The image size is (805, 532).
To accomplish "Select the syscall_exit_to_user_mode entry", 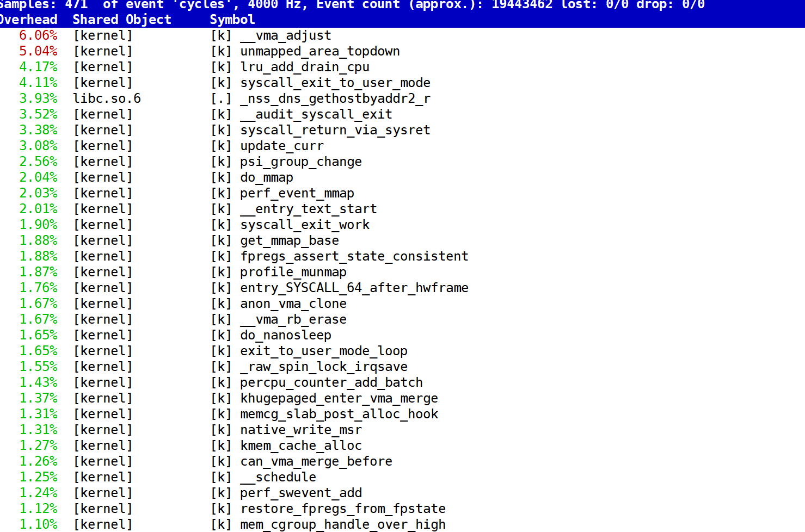I will coord(335,83).
